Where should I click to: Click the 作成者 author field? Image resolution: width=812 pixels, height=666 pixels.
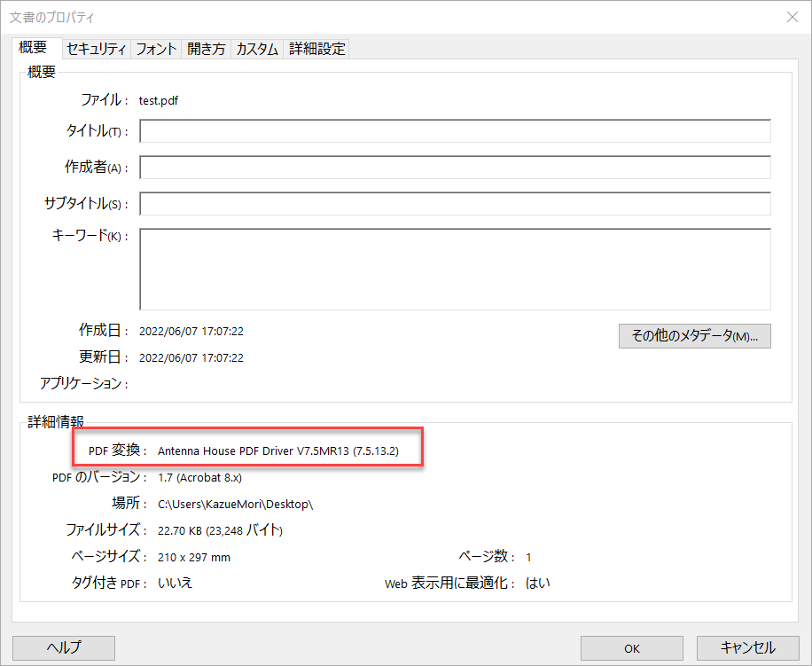click(x=455, y=167)
